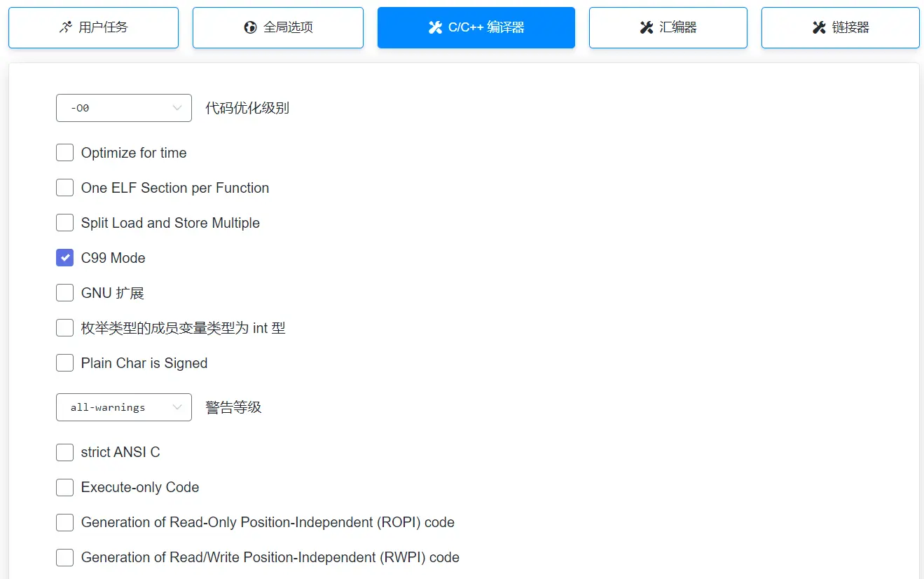Uncheck C99 Mode
This screenshot has width=924, height=579.
[64, 257]
